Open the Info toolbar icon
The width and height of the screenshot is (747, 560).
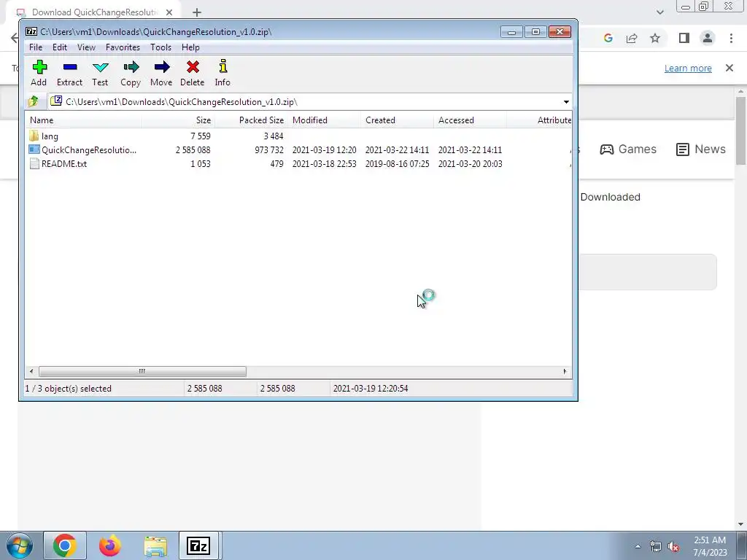pyautogui.click(x=222, y=73)
